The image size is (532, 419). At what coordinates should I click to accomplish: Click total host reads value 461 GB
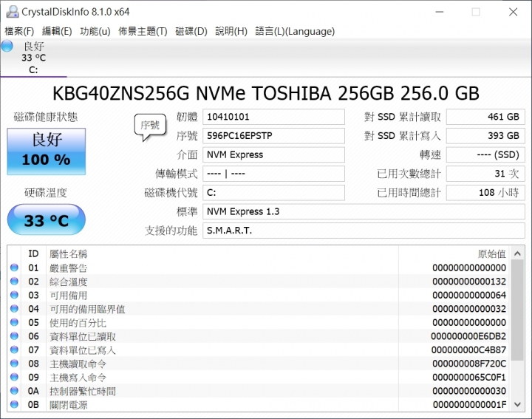click(485, 117)
